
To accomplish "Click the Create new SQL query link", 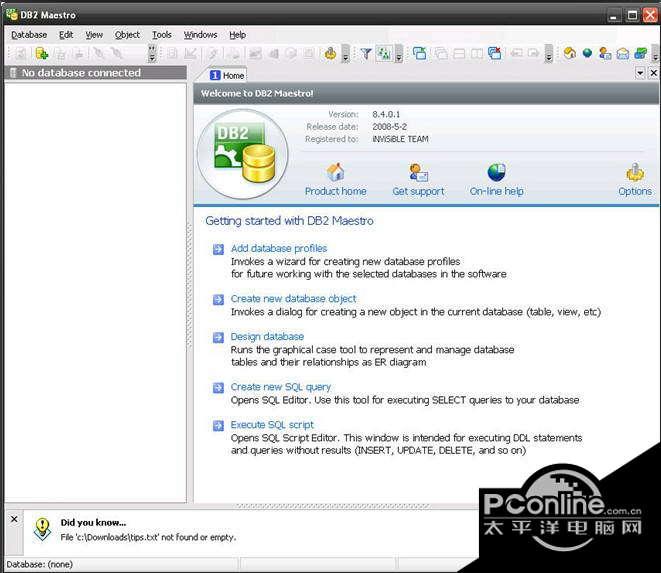I will click(281, 387).
